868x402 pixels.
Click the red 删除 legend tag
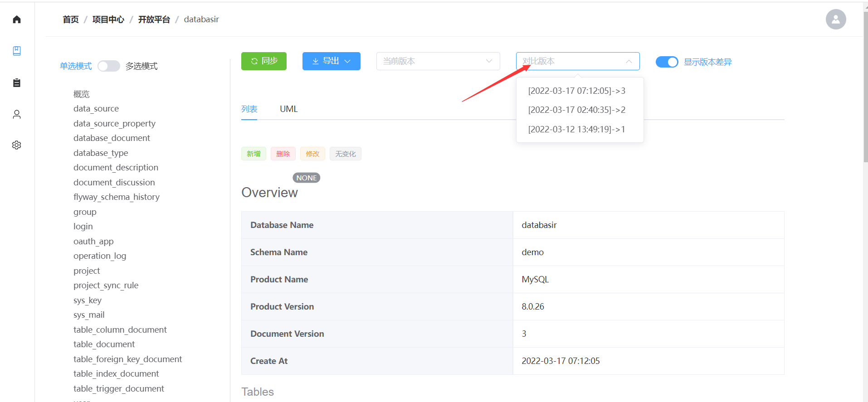point(283,154)
